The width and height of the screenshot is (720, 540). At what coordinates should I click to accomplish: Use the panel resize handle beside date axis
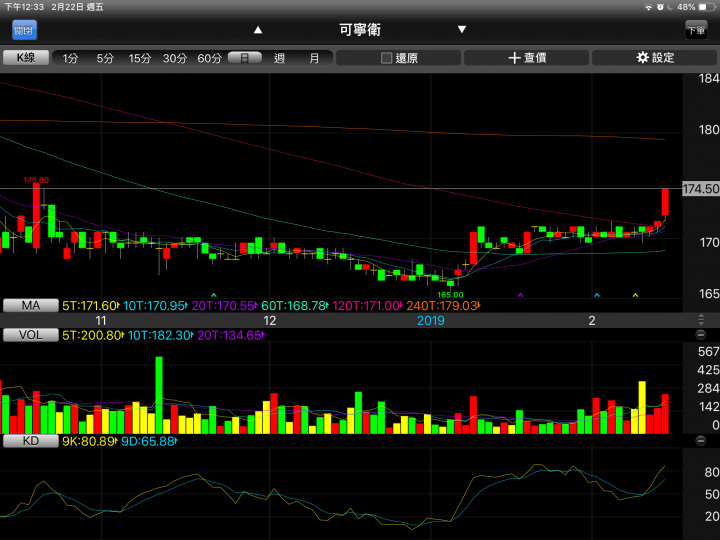[701, 320]
